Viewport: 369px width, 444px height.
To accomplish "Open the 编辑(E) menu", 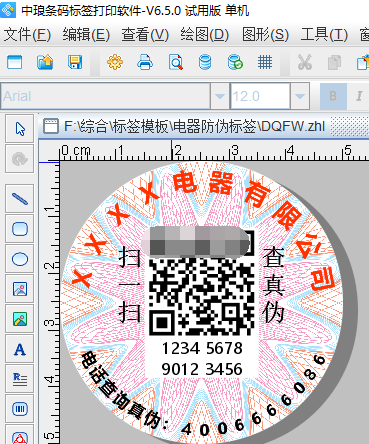I will pyautogui.click(x=86, y=35).
